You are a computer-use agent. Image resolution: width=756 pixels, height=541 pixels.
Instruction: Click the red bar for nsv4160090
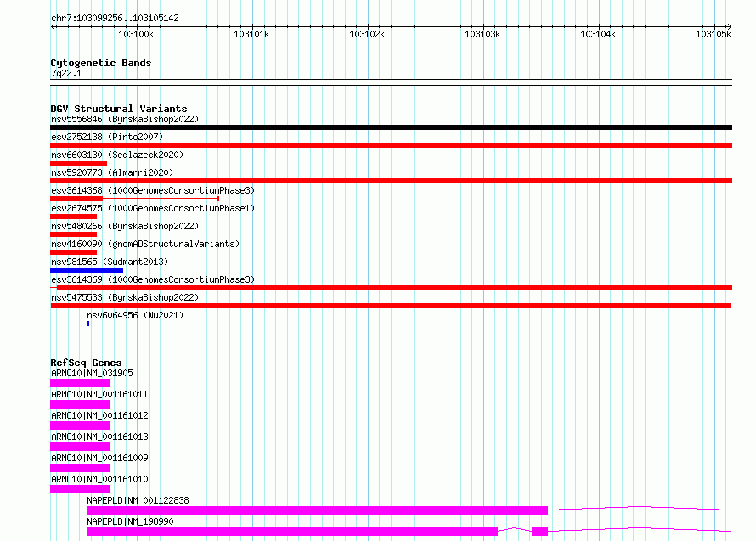73,252
